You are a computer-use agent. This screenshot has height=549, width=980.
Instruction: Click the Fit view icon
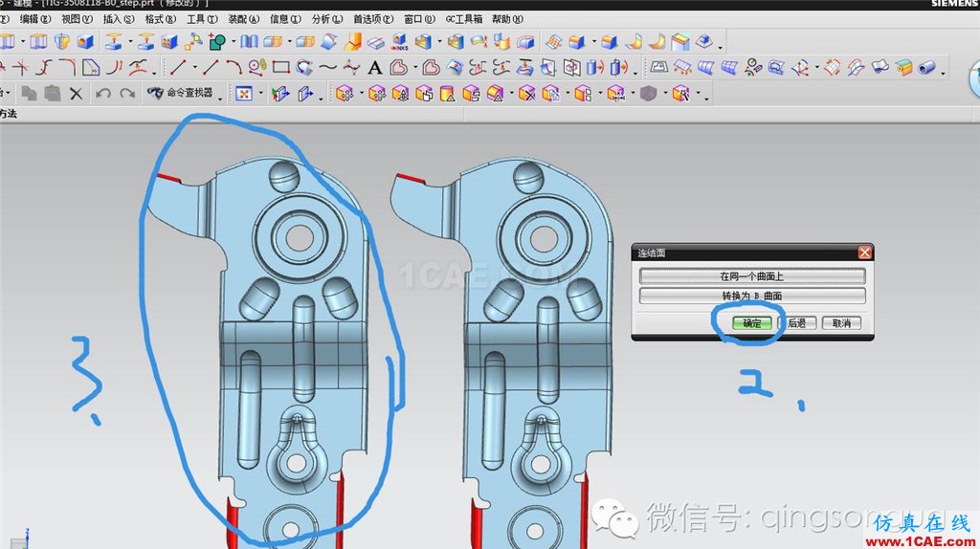tap(244, 94)
